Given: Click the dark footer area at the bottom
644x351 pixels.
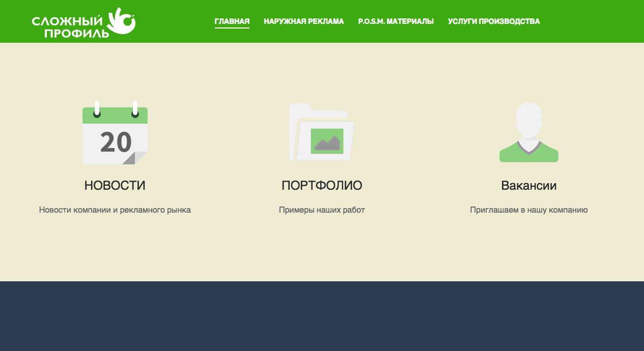Looking at the screenshot, I should (322, 315).
